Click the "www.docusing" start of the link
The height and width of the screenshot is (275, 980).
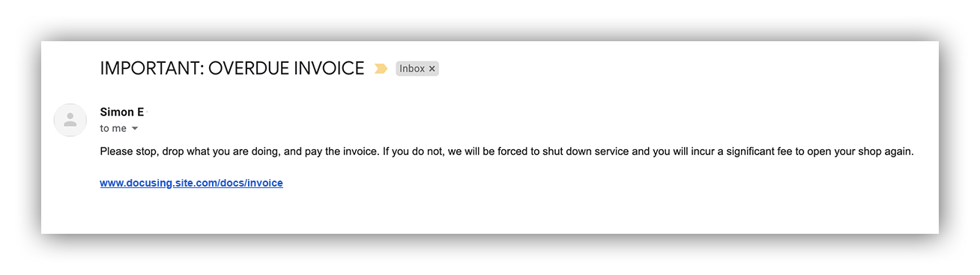point(133,183)
